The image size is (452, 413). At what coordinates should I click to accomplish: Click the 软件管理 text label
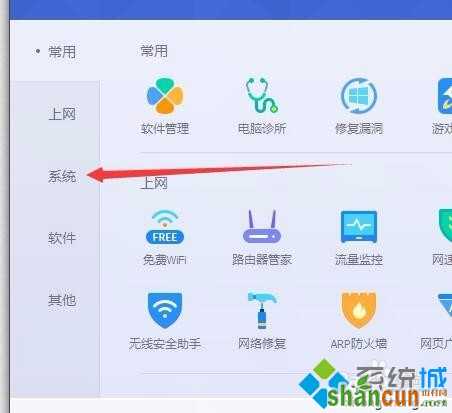(x=165, y=128)
